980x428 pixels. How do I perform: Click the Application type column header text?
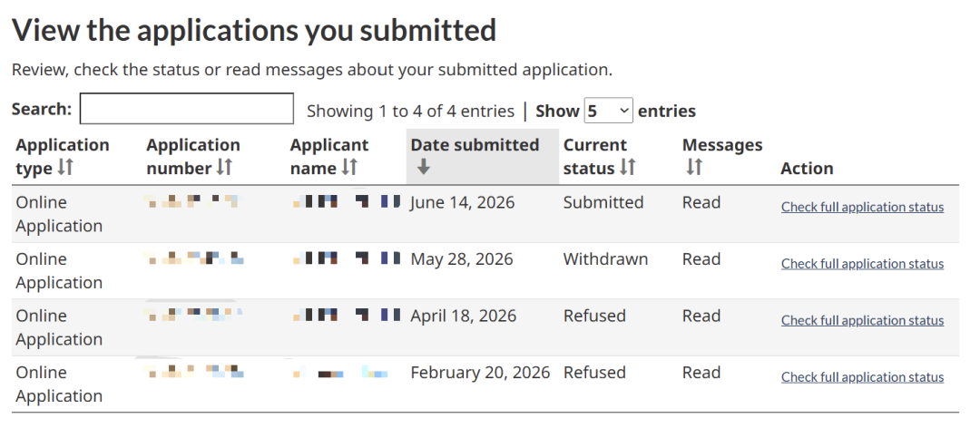point(63,156)
